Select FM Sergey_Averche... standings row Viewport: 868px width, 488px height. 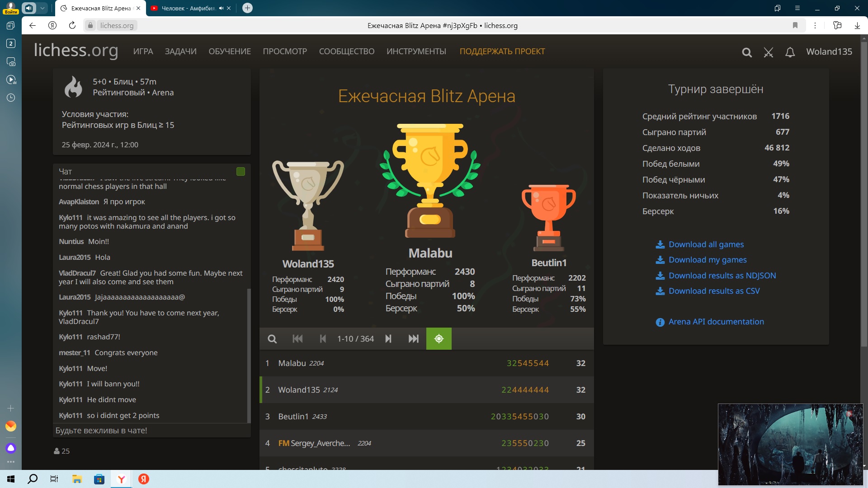pos(427,443)
